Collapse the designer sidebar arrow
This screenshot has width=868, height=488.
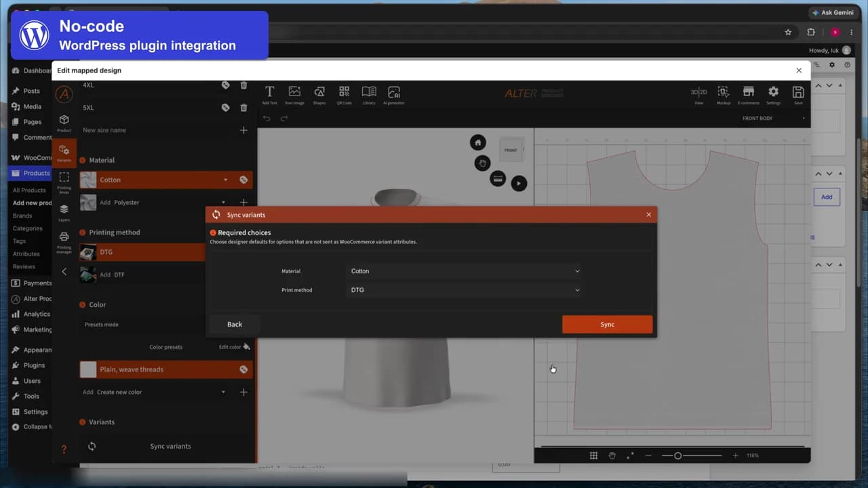pos(64,271)
